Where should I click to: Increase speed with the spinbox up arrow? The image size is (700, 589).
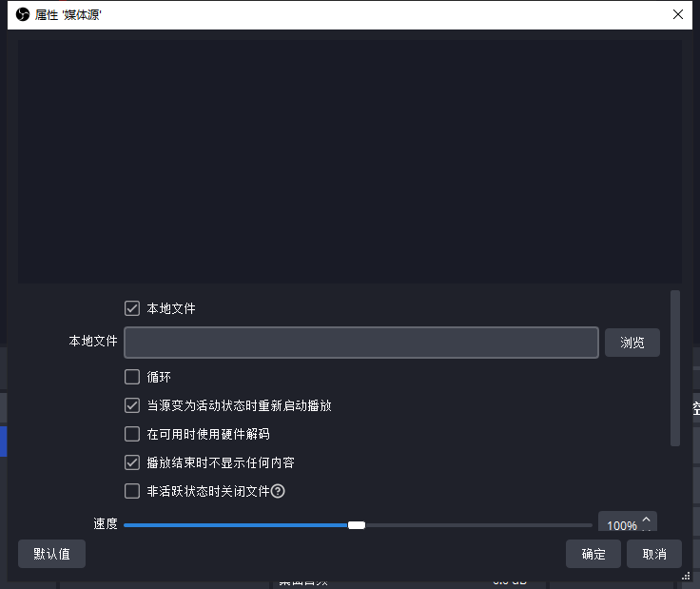point(647,520)
